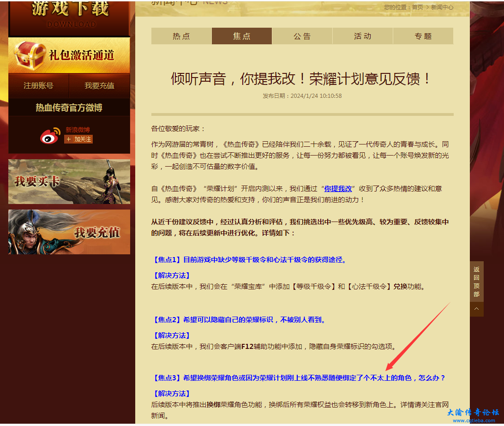Go to the 专题 tab

click(x=423, y=36)
